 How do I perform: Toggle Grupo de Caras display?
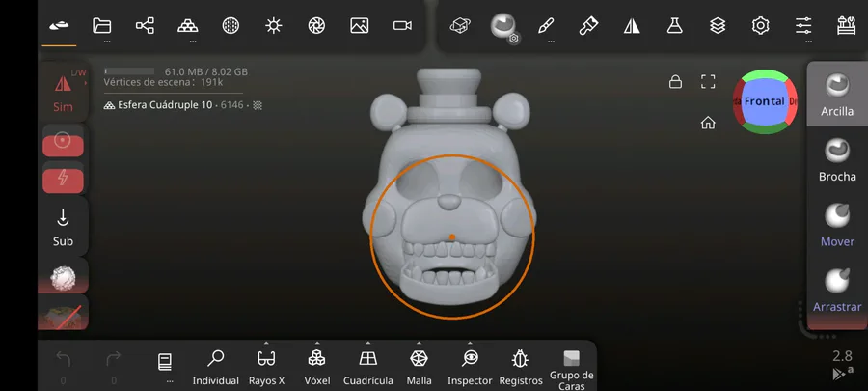tap(571, 370)
